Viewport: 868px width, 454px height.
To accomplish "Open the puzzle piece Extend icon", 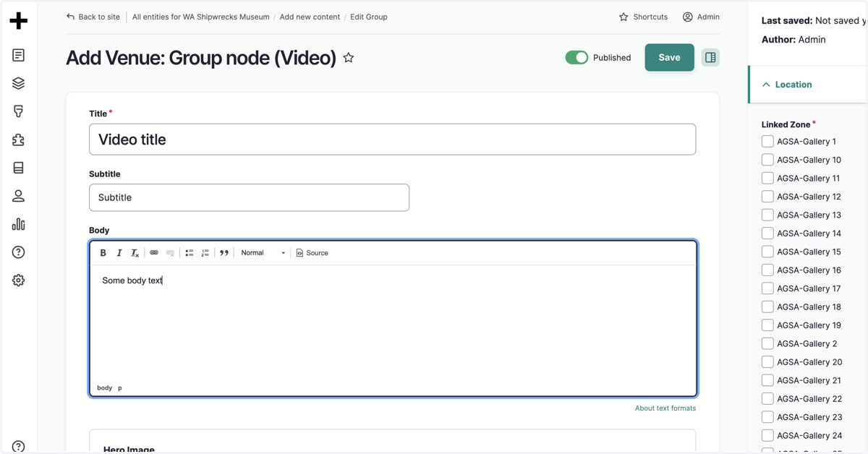I will (19, 140).
